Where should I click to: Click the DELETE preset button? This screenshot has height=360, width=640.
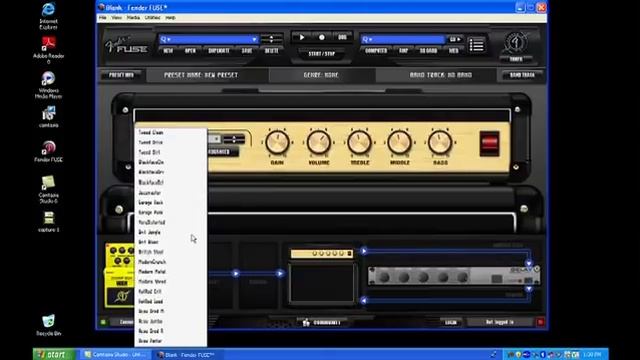[x=271, y=51]
